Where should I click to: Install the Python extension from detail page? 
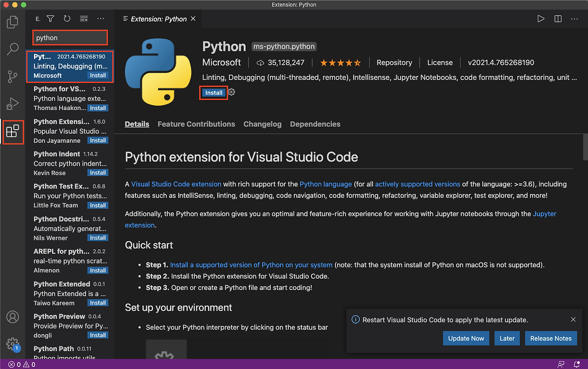click(214, 92)
